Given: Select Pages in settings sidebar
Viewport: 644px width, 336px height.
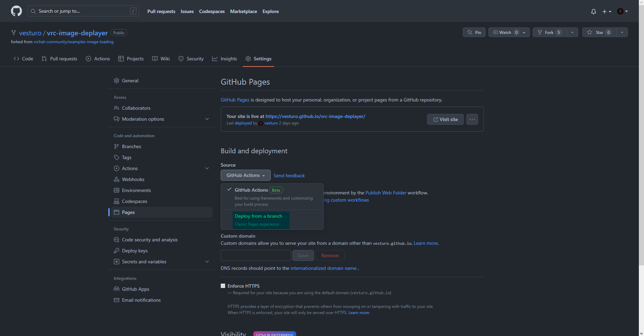Looking at the screenshot, I should [x=162, y=212].
